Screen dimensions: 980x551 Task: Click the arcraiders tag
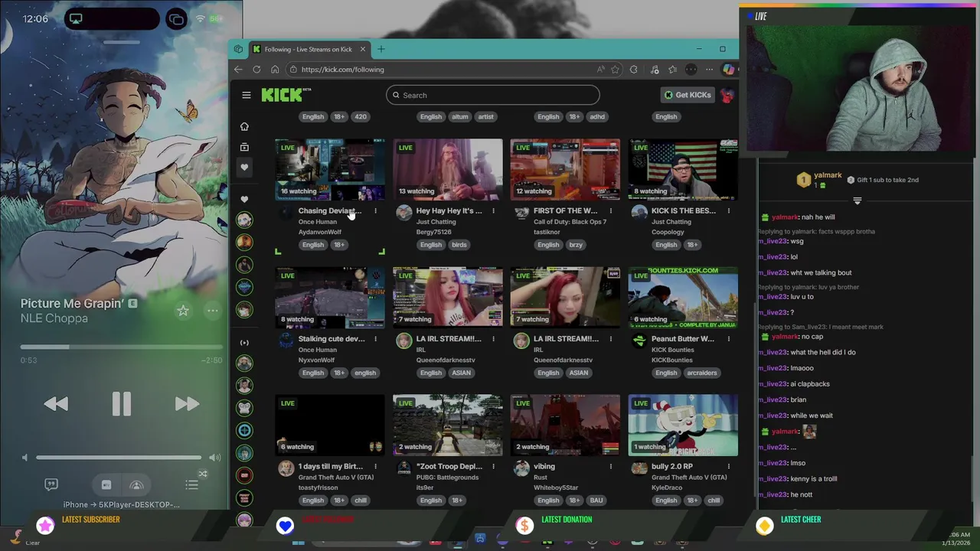pyautogui.click(x=702, y=373)
